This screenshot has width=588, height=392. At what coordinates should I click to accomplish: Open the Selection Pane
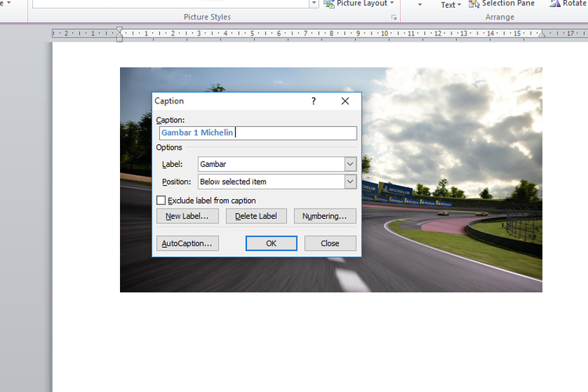tap(502, 3)
